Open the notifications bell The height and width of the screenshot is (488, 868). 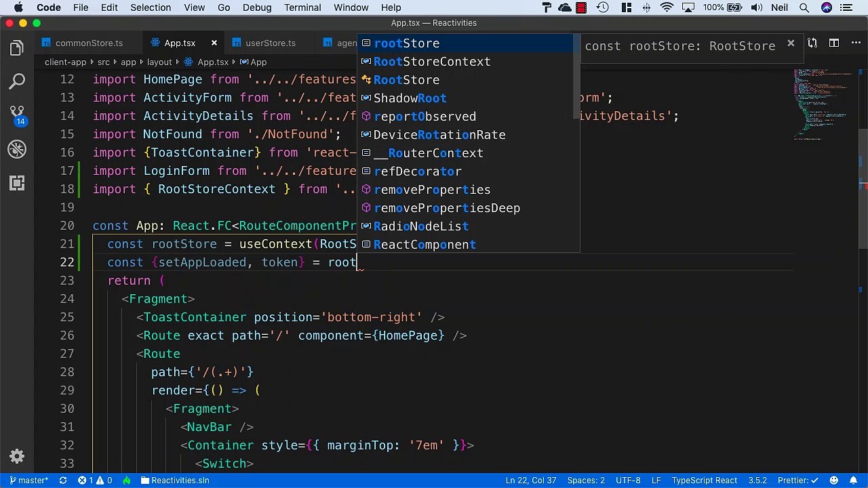(x=853, y=480)
